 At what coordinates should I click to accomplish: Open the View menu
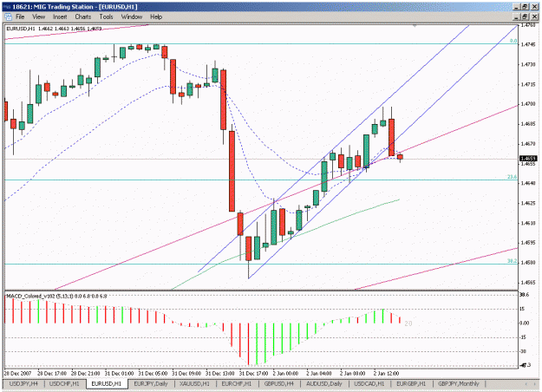(x=39, y=16)
